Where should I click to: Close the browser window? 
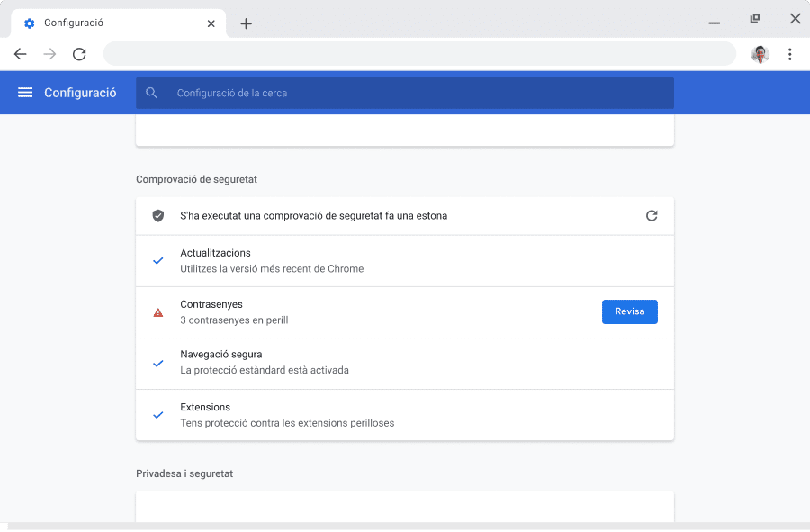click(x=795, y=19)
